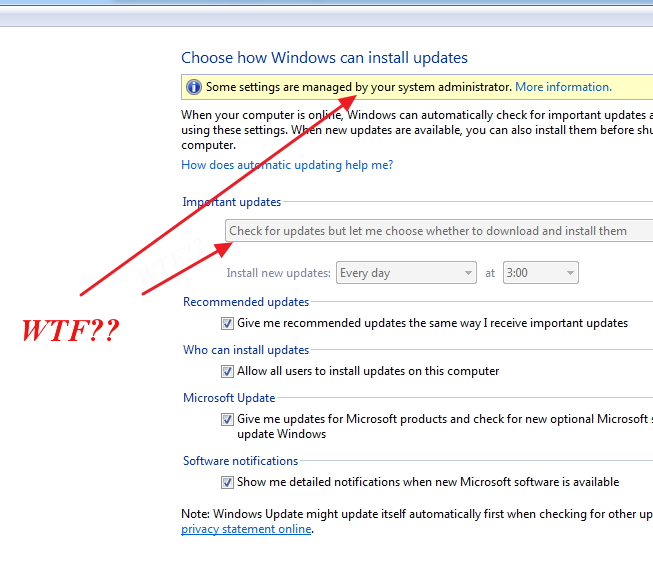The width and height of the screenshot is (653, 569).
Task: Click the 'Important updates' section label
Action: point(232,202)
